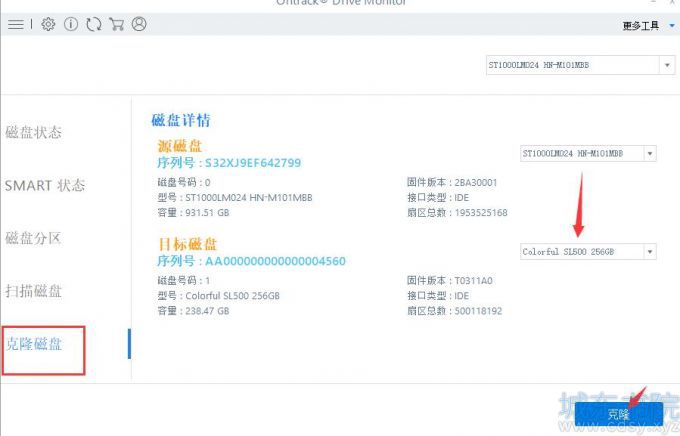This screenshot has height=436, width=680.
Task: Open the user account icon
Action: point(139,24)
